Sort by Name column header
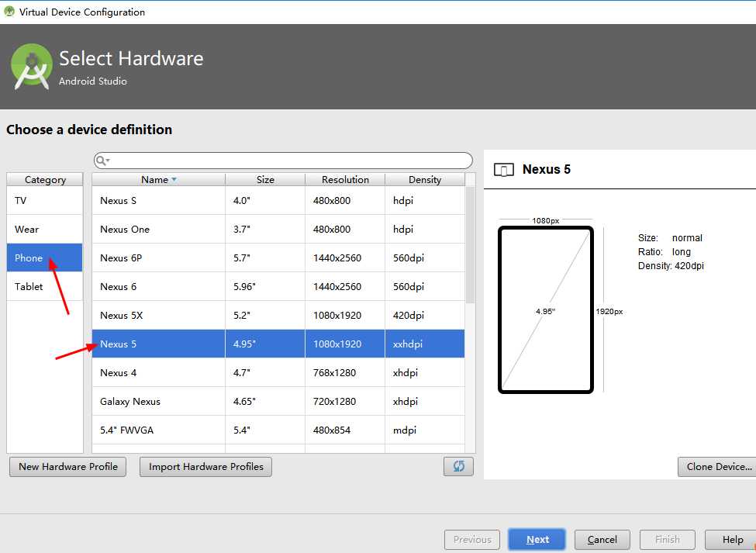The width and height of the screenshot is (756, 553). (x=159, y=179)
